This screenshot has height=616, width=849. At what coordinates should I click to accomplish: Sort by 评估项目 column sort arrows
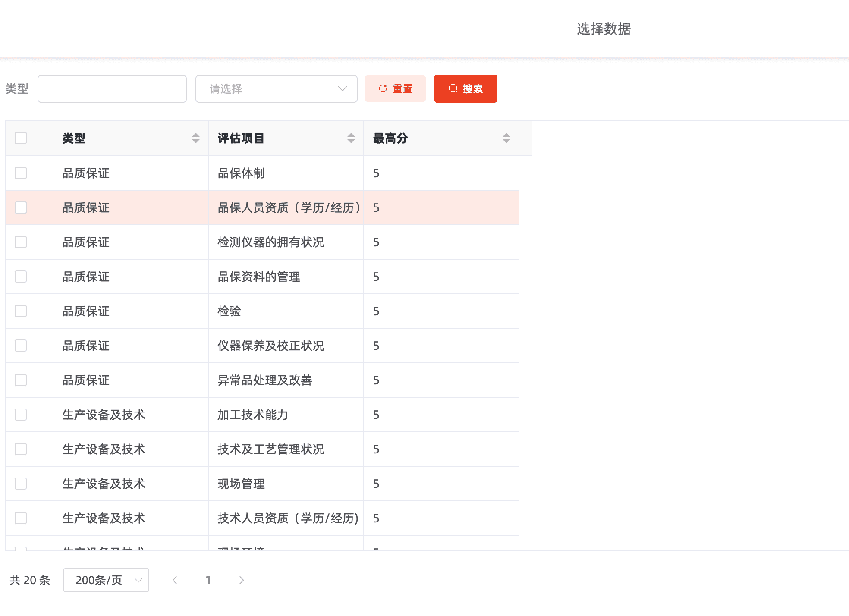(x=351, y=138)
